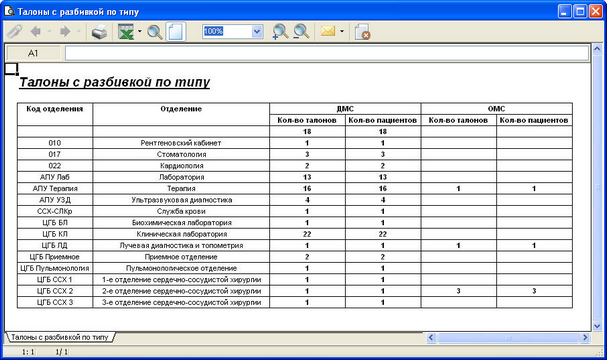
Task: Click the 100% zoom input field
Action: pyautogui.click(x=227, y=31)
